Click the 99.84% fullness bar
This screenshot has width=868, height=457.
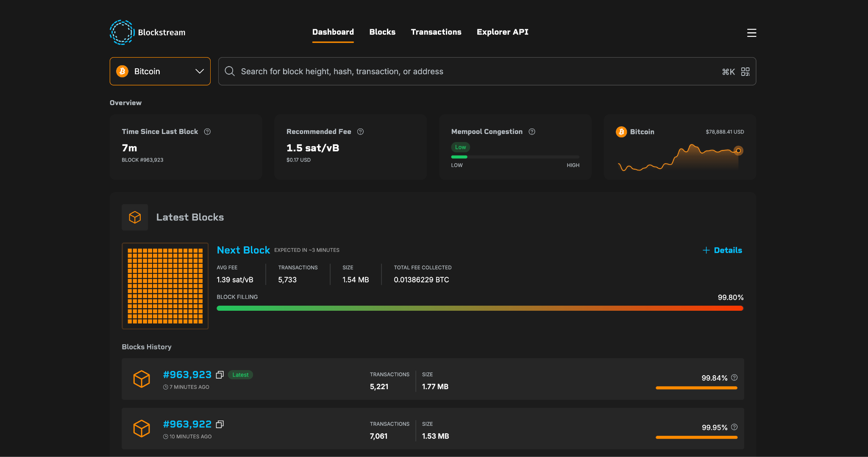696,388
